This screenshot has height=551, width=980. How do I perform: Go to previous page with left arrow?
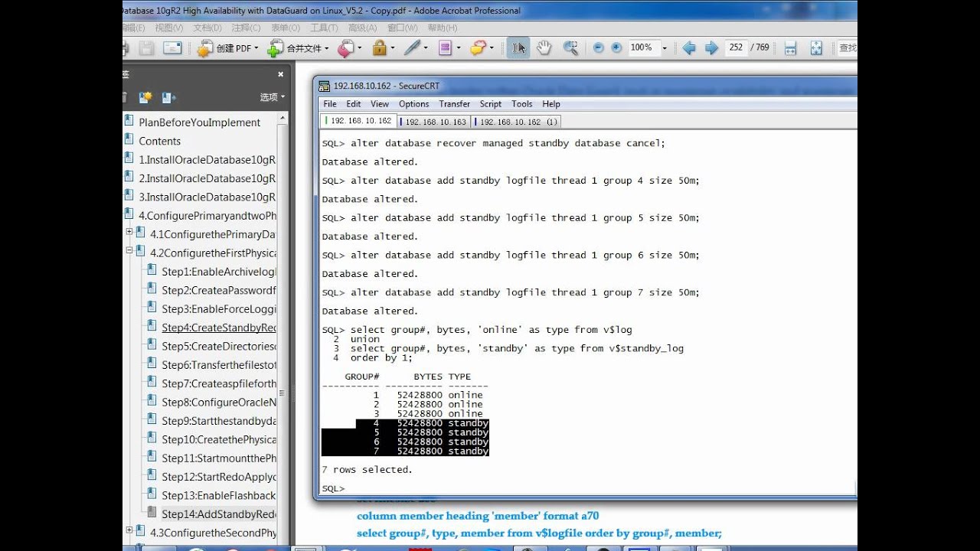click(x=689, y=47)
